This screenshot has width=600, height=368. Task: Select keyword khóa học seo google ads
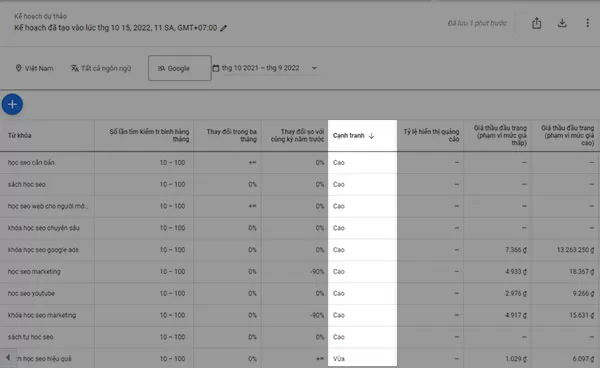(x=43, y=250)
